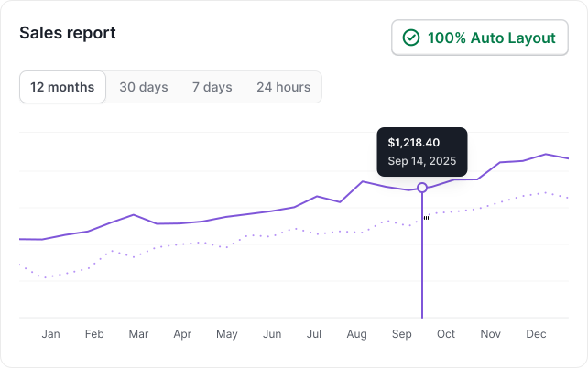Image resolution: width=588 pixels, height=368 pixels.
Task: Click the Mar axis label
Action: tap(138, 334)
